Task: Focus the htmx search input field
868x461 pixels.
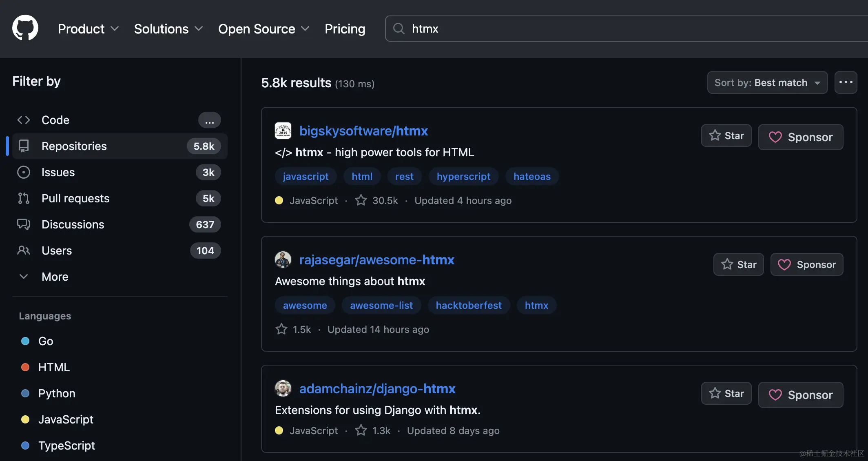Action: 626,29
